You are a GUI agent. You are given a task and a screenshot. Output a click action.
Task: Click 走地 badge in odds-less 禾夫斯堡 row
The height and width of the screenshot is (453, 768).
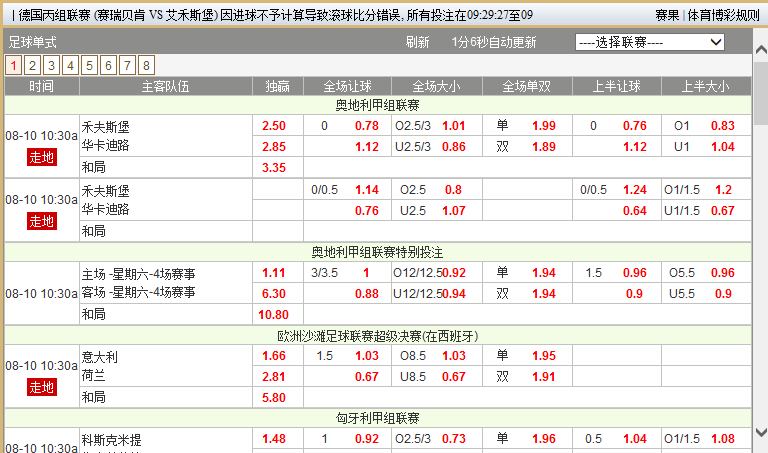point(42,221)
